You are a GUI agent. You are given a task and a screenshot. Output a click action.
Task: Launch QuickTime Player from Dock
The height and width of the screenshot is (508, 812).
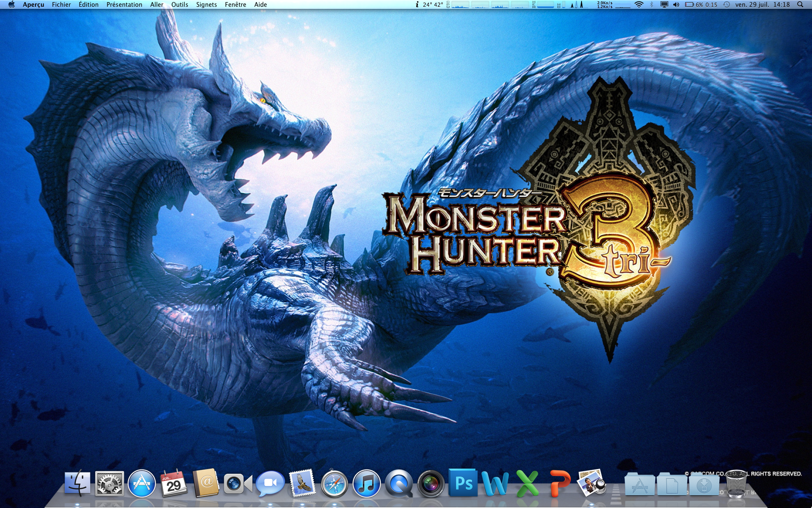point(399,483)
